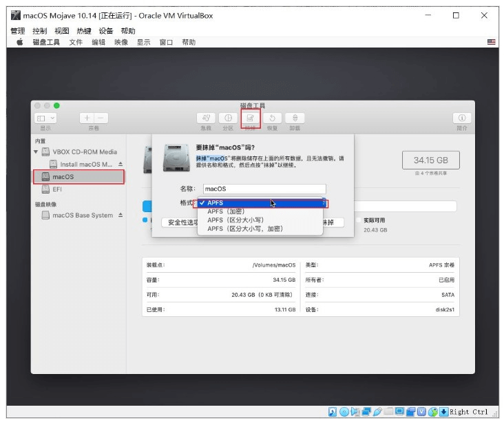Click the 20.43 GB available free label
The height and width of the screenshot is (425, 504).
[375, 230]
